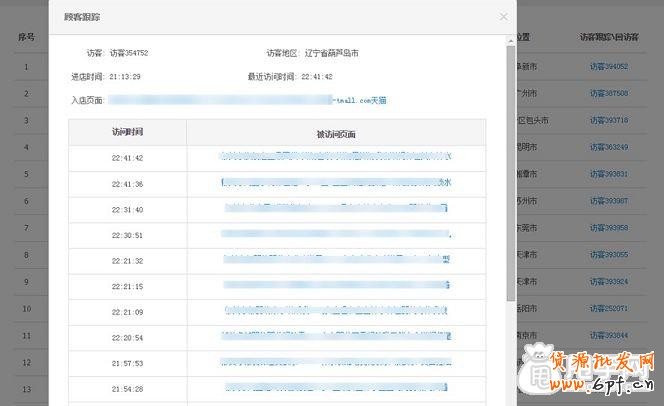
Task: Open visited page link at 22:30:51
Action: coord(336,235)
